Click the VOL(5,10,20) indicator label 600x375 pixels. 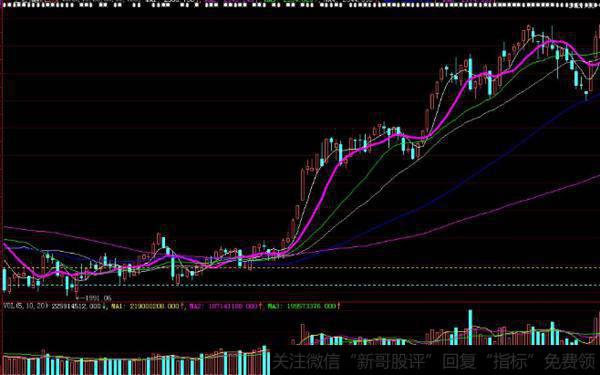tap(26, 306)
